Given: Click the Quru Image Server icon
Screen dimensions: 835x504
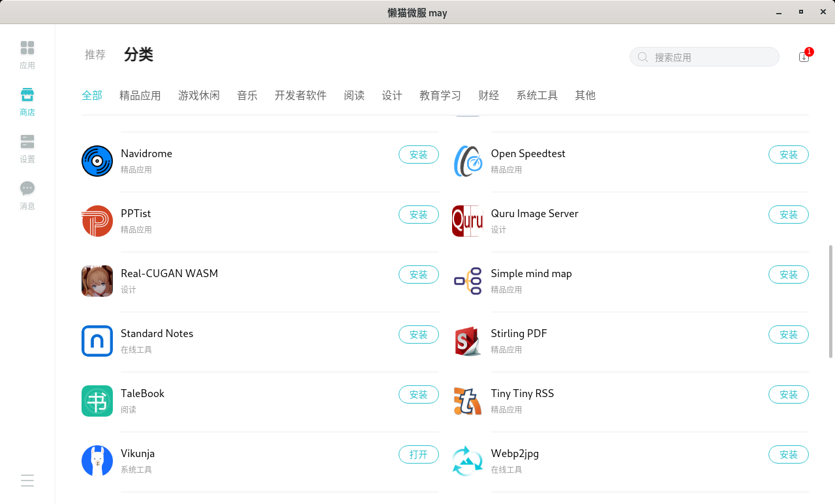Looking at the screenshot, I should (x=467, y=221).
